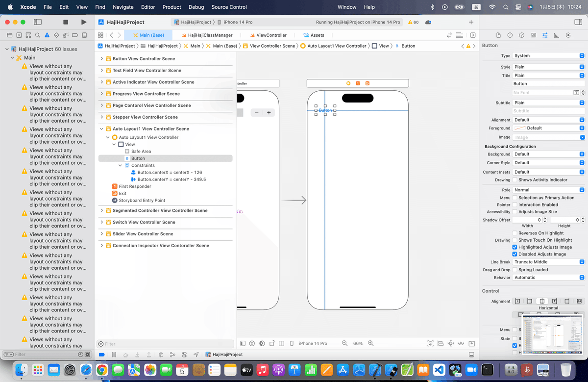Open the Type dropdown set to System

[x=548, y=56]
